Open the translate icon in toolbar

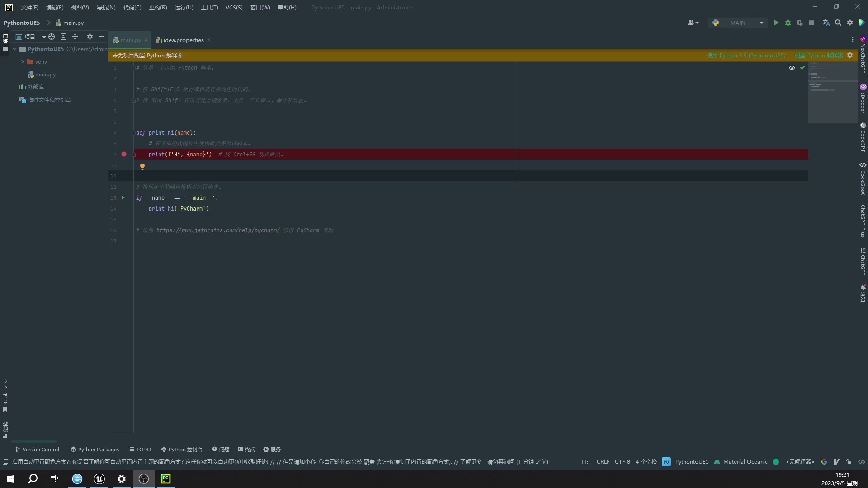coord(826,23)
